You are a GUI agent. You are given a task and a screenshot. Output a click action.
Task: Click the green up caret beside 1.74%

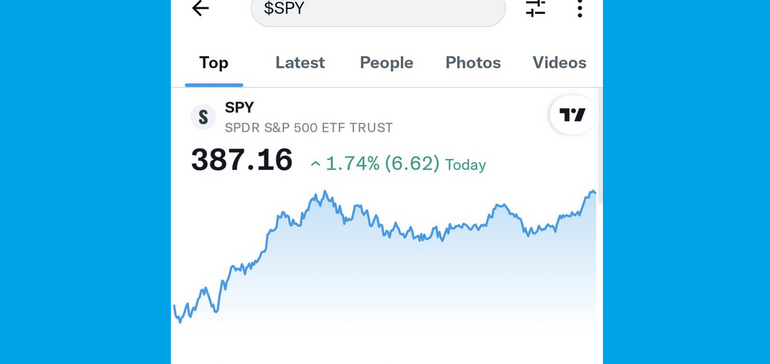pos(315,165)
